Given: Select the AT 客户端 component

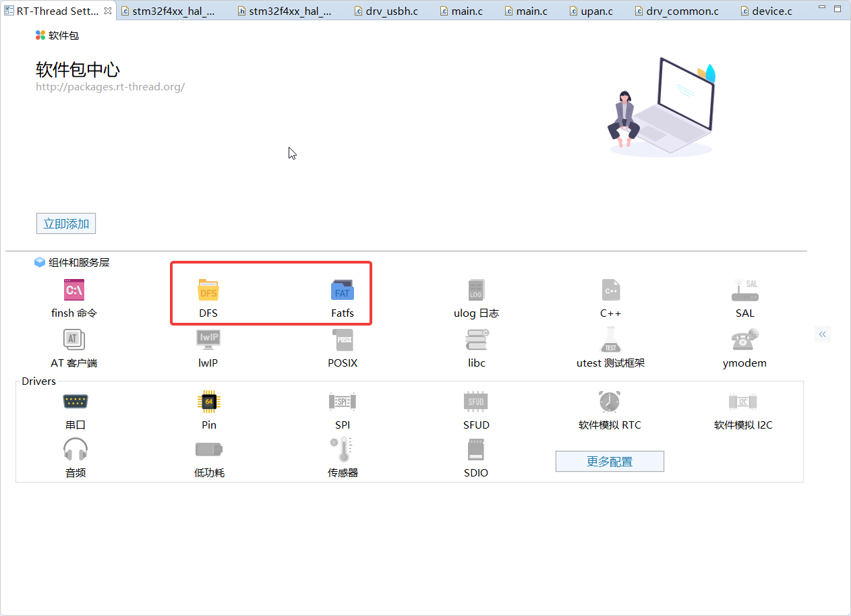Looking at the screenshot, I should 74,340.
